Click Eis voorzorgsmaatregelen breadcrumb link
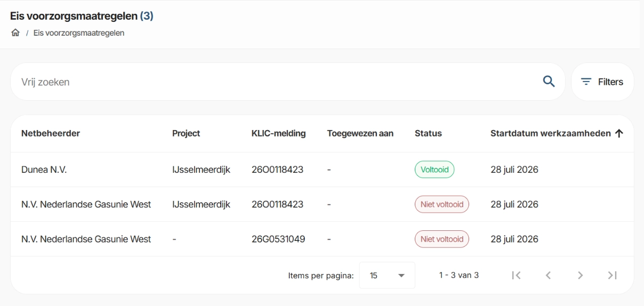The image size is (644, 306). coord(79,33)
